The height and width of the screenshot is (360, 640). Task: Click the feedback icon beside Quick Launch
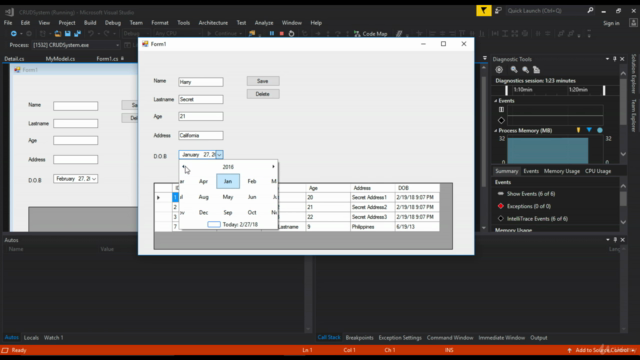coord(498,11)
